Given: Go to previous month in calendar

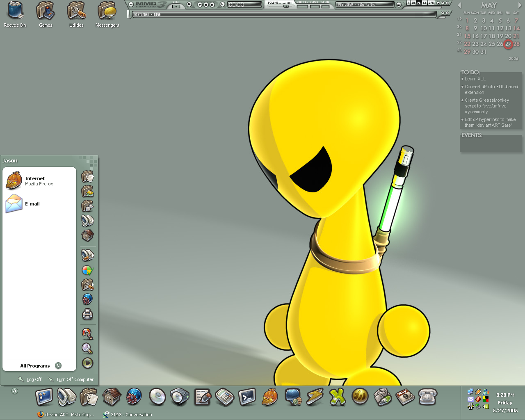Looking at the screenshot, I should pyautogui.click(x=459, y=5).
